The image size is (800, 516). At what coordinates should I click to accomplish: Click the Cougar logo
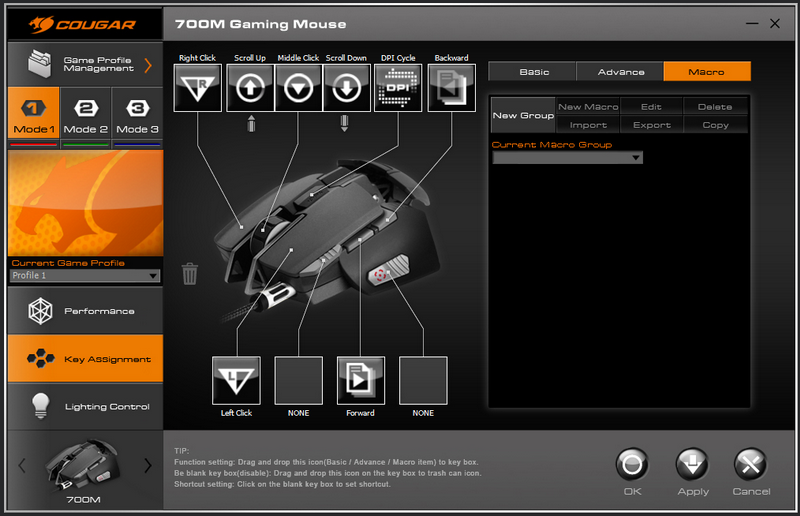[83, 24]
